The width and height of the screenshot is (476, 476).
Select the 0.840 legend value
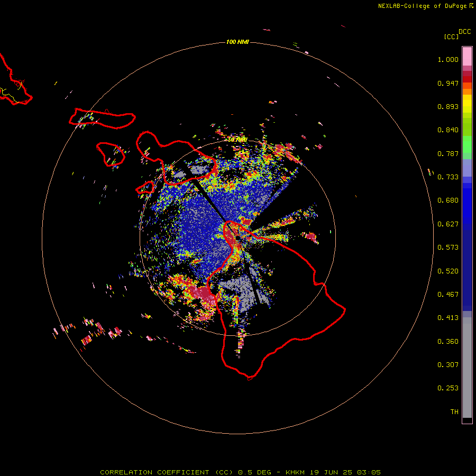448,130
